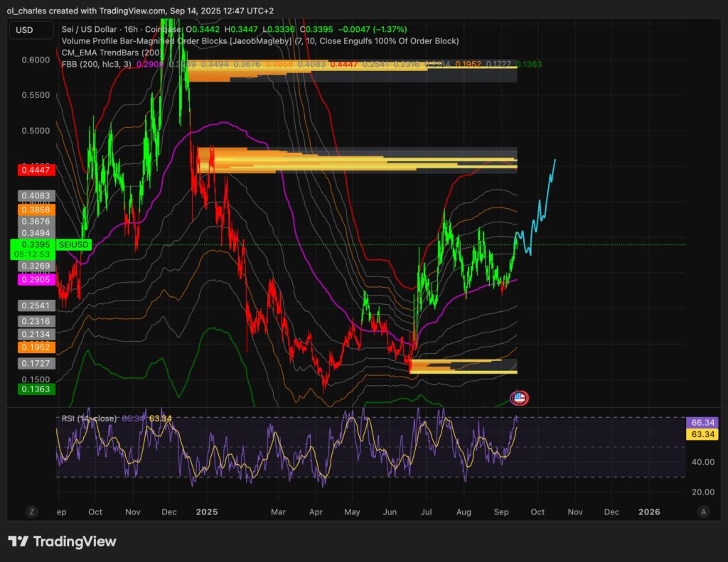Click the orange 0.3858 price label
Viewport: 728px width, 562px height.
(x=33, y=211)
